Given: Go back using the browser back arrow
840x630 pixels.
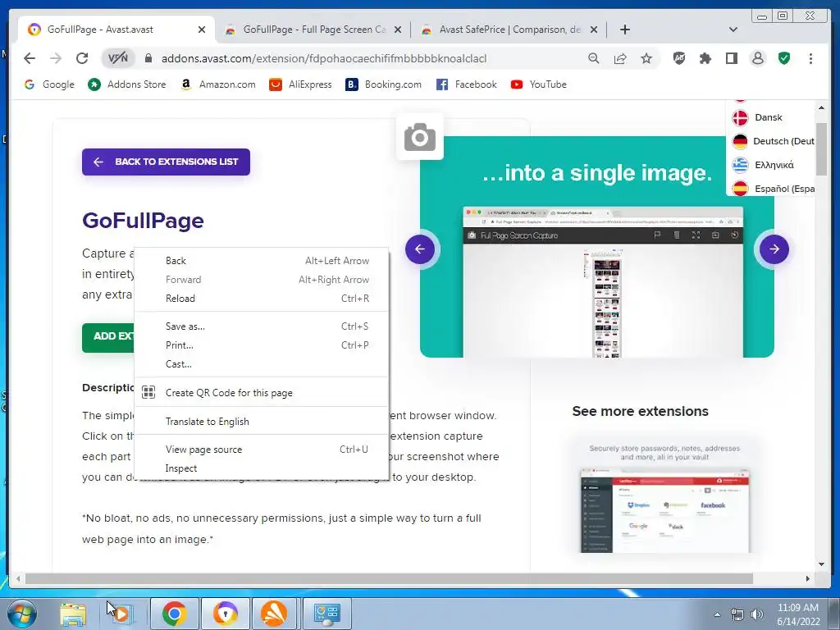Looking at the screenshot, I should pyautogui.click(x=30, y=58).
